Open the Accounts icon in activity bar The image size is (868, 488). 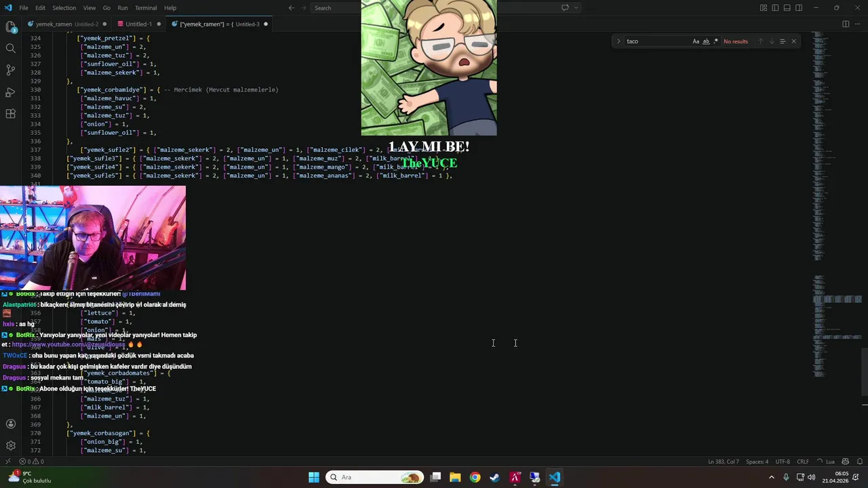(x=11, y=424)
